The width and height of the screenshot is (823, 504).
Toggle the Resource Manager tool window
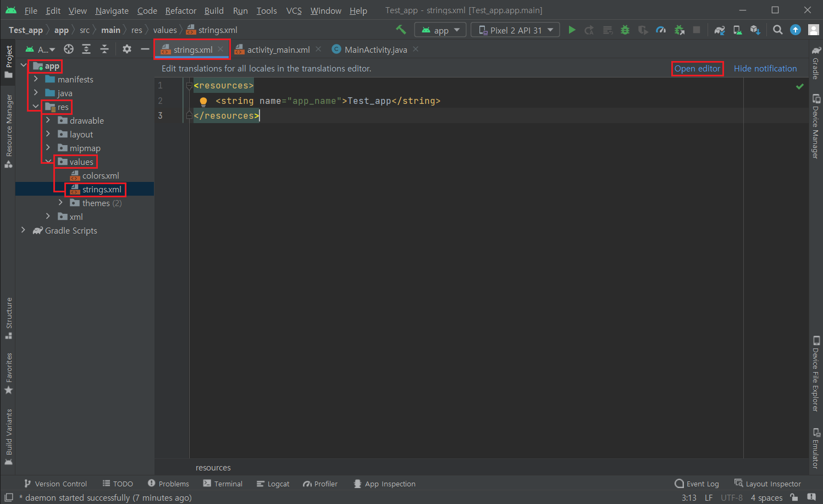tap(8, 131)
